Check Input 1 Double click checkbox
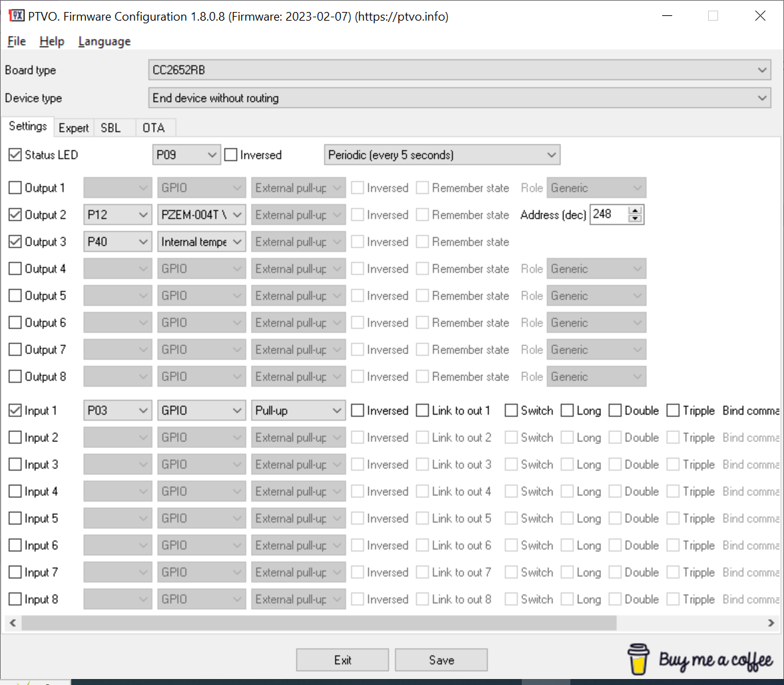This screenshot has width=784, height=685. 615,411
